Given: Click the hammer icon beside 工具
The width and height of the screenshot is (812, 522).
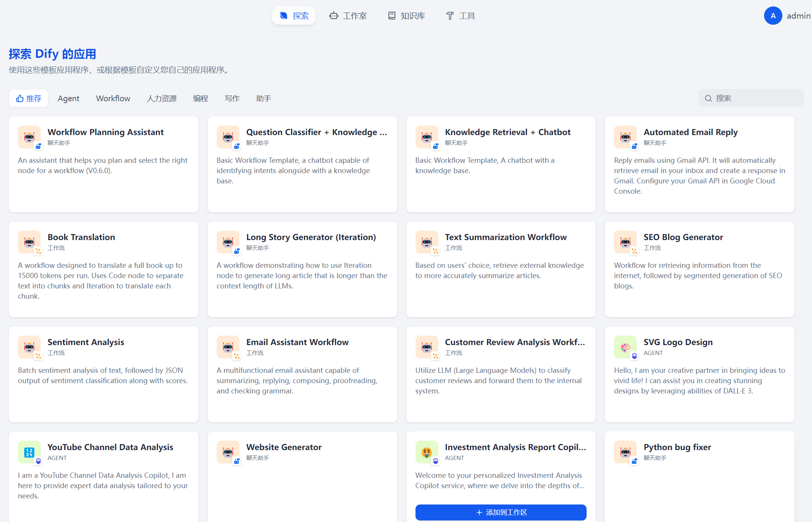Looking at the screenshot, I should click(x=450, y=16).
